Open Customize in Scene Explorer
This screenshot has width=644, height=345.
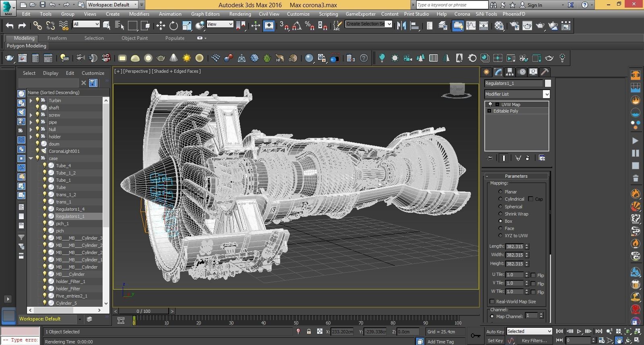point(93,73)
